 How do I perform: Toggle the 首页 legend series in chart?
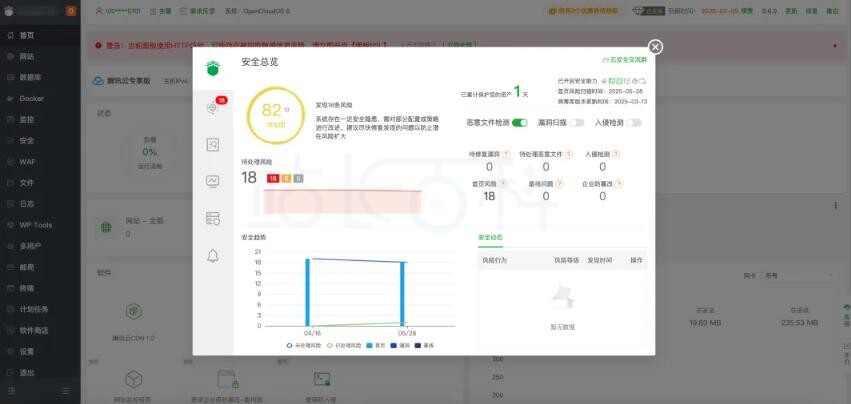click(377, 345)
